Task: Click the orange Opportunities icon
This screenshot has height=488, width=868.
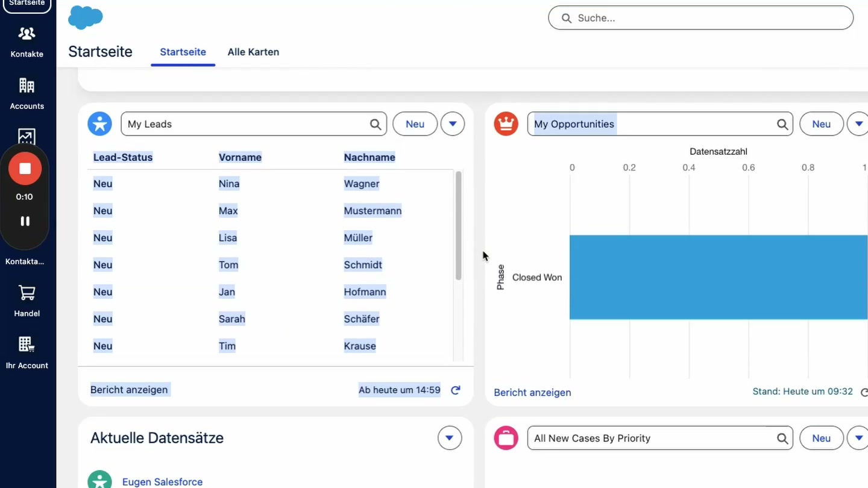Action: pos(506,124)
